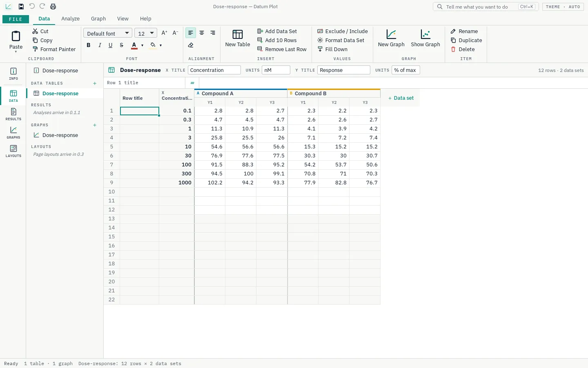Screen dimensions: 588x368
Task: Align text to the right
Action: [213, 33]
